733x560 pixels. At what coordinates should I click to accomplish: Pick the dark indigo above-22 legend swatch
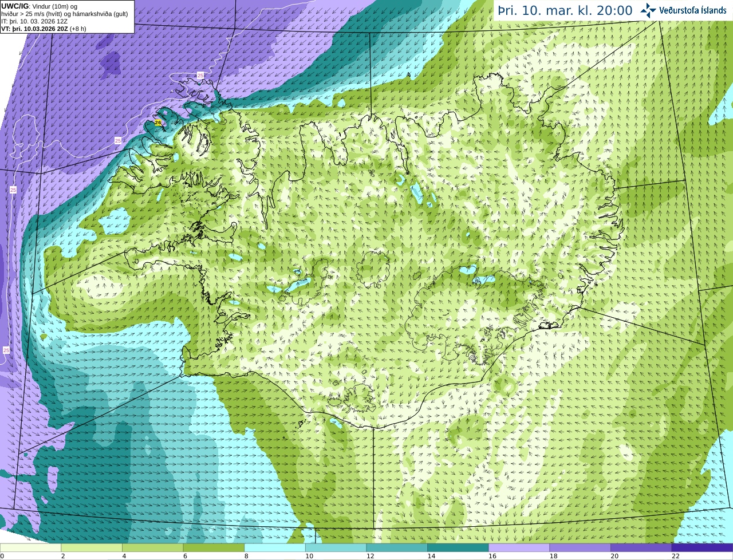click(x=702, y=547)
